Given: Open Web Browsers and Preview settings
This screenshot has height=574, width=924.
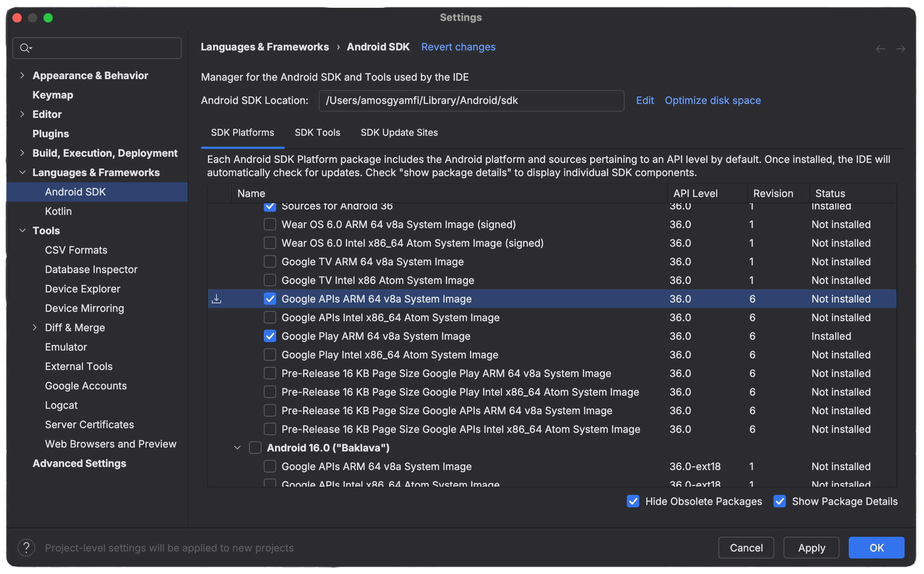Looking at the screenshot, I should click(111, 444).
